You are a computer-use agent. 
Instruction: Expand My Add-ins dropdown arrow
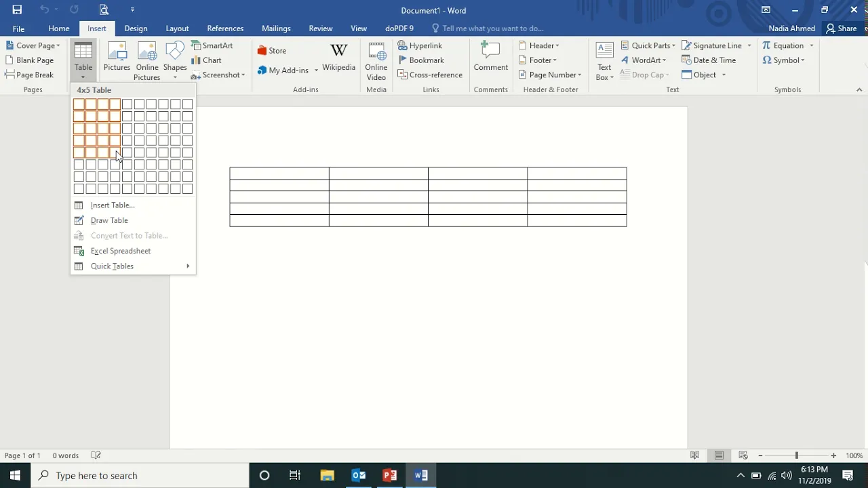click(x=316, y=70)
